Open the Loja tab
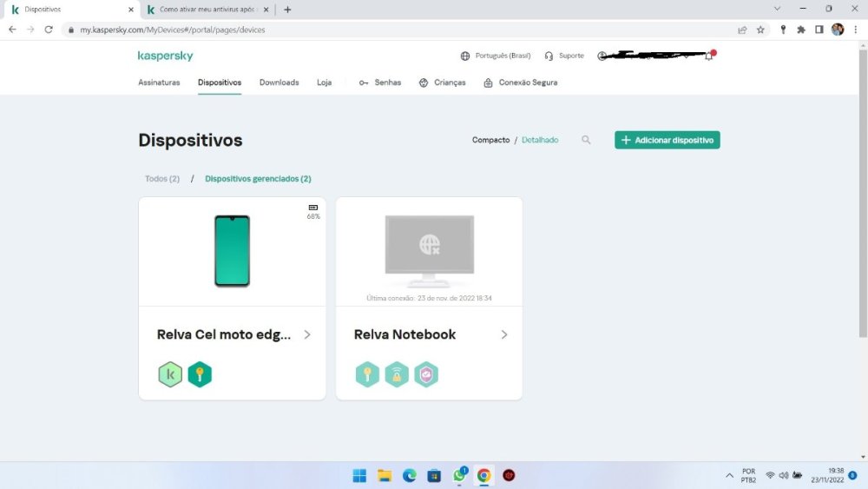The width and height of the screenshot is (868, 489). tap(324, 83)
